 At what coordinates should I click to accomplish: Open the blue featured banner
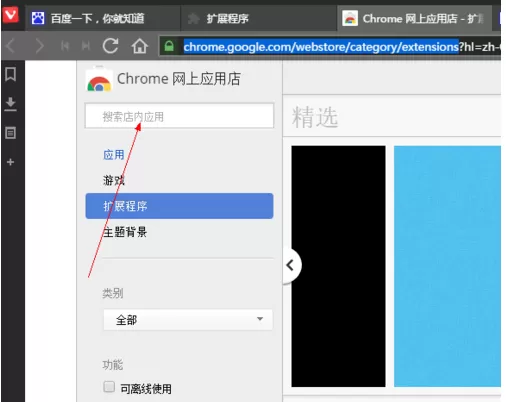(447, 266)
